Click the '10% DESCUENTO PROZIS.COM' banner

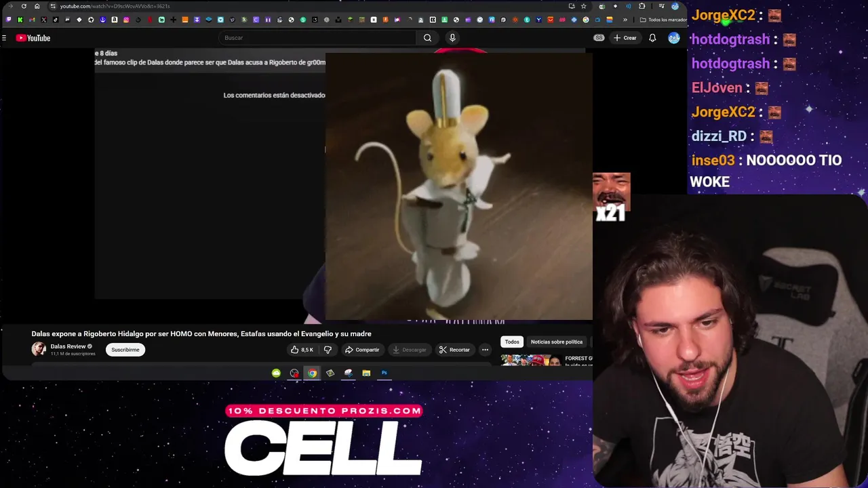click(323, 411)
